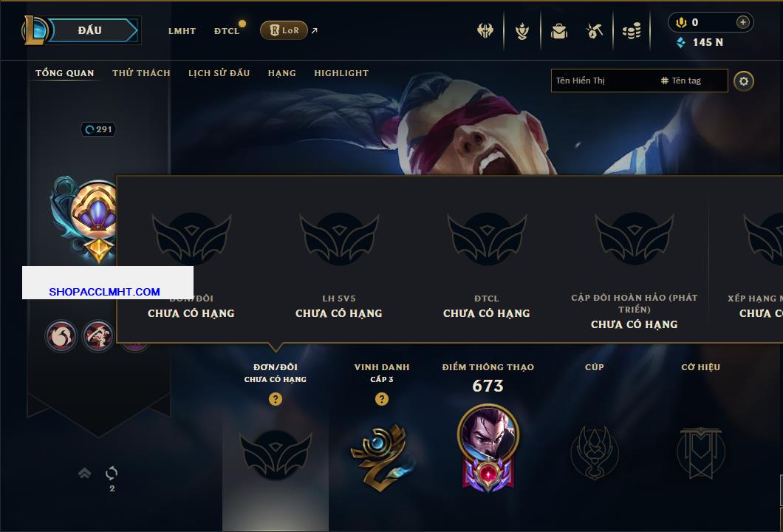Expand the double chevron under banner
This screenshot has height=532, width=783.
click(84, 473)
